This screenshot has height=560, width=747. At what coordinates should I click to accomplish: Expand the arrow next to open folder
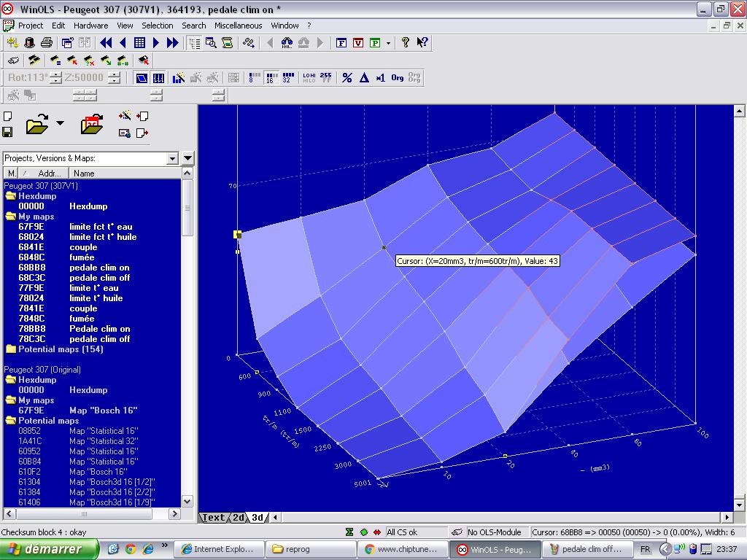click(x=60, y=123)
